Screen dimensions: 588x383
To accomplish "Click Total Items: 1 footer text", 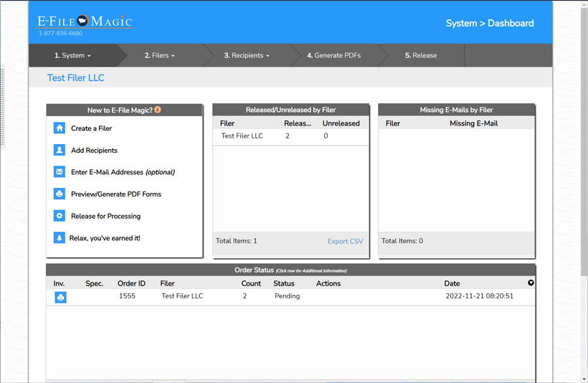I will [x=236, y=241].
